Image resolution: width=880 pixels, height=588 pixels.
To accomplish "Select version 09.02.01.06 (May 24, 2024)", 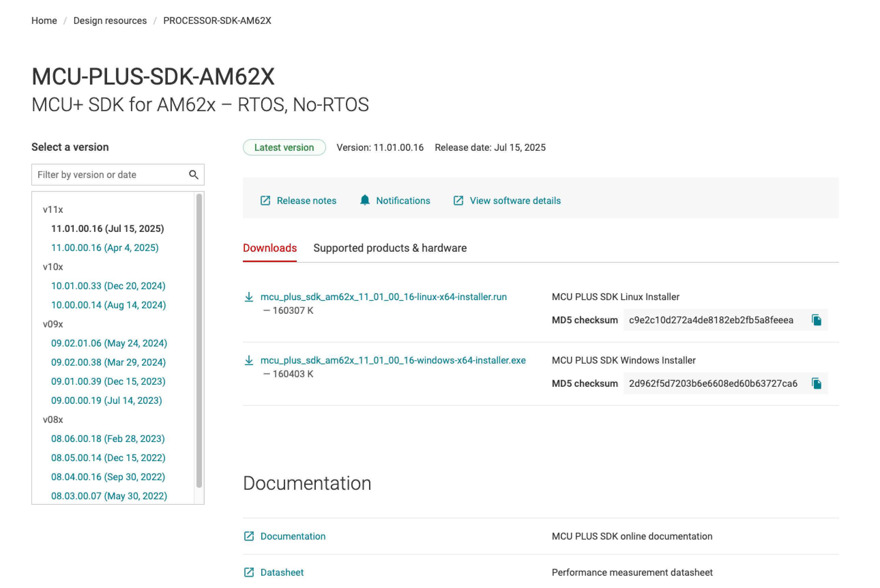I will pos(109,343).
